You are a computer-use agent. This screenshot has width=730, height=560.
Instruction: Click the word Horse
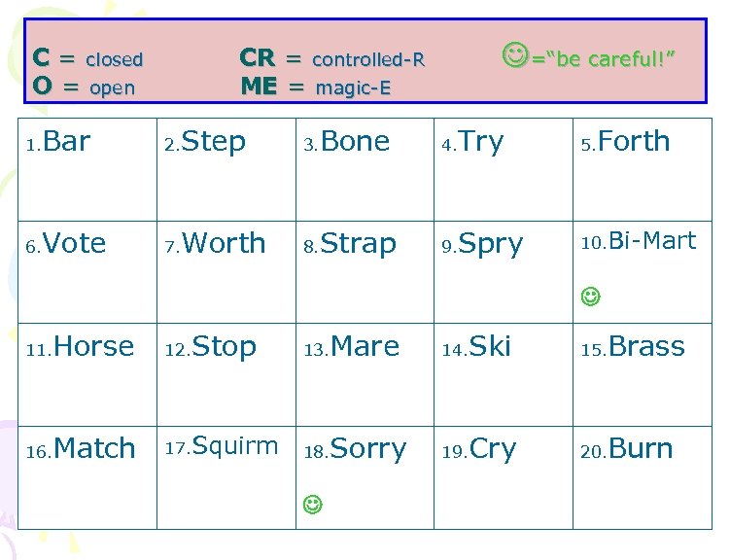point(93,346)
